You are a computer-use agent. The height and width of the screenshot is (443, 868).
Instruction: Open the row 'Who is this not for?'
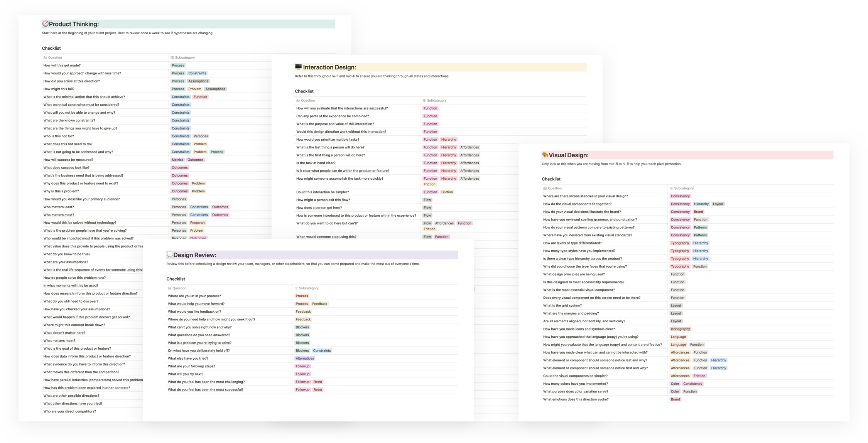click(59, 136)
